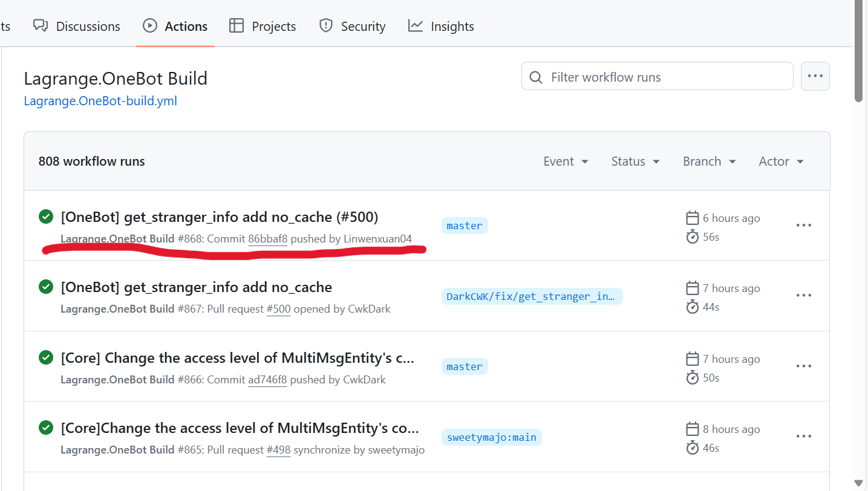The width and height of the screenshot is (868, 491).
Task: Expand the Branch filter dropdown
Action: click(x=709, y=161)
